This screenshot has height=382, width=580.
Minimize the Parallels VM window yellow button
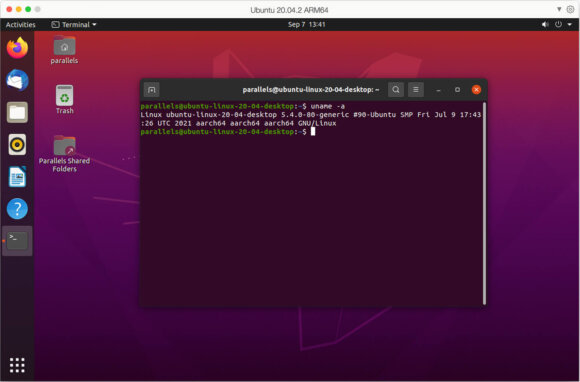tap(18, 9)
